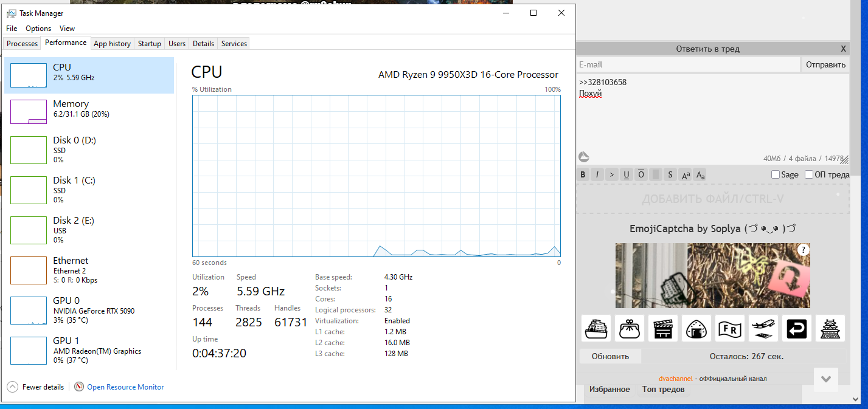
Task: Click the scroll-down chevron button
Action: pyautogui.click(x=826, y=379)
